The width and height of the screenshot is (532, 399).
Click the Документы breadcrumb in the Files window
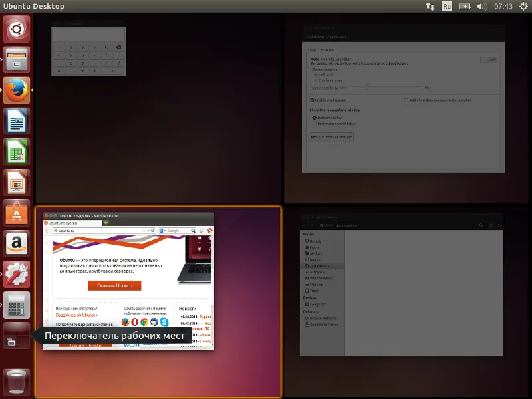click(346, 225)
